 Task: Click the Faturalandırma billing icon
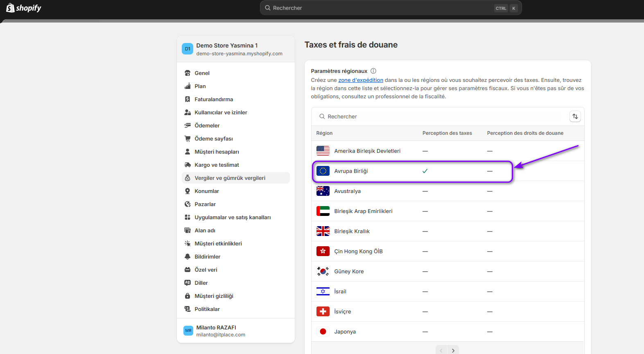[x=188, y=99]
